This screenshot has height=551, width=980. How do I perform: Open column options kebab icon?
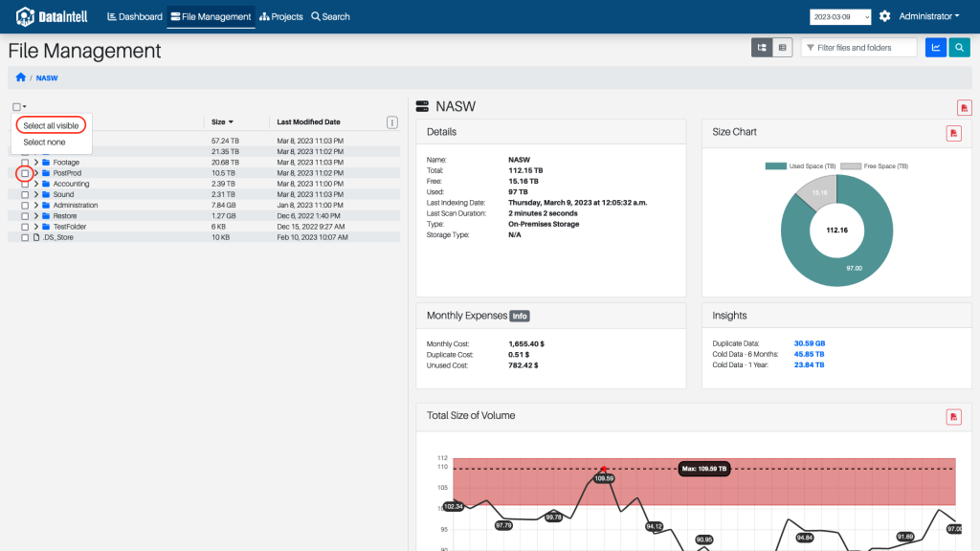391,122
